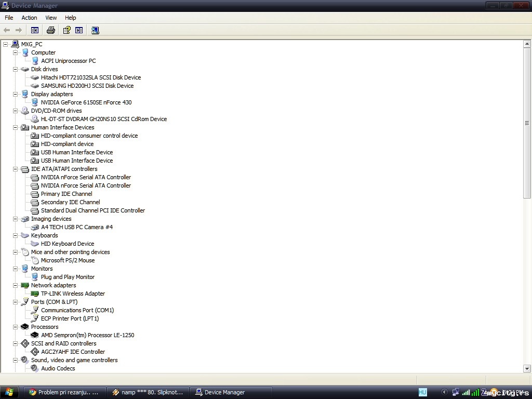Select the first NVIDIA nForce Serial ATA Controller
The image size is (532, 399).
point(86,177)
